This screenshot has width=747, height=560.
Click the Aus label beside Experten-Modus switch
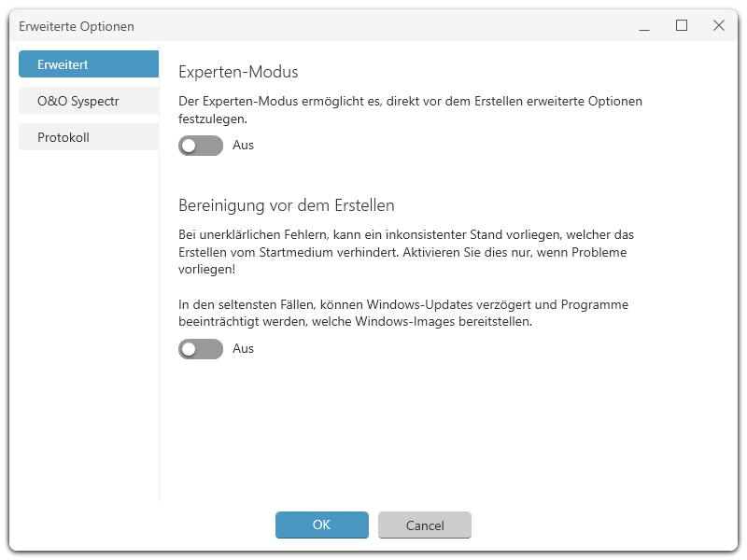click(243, 146)
